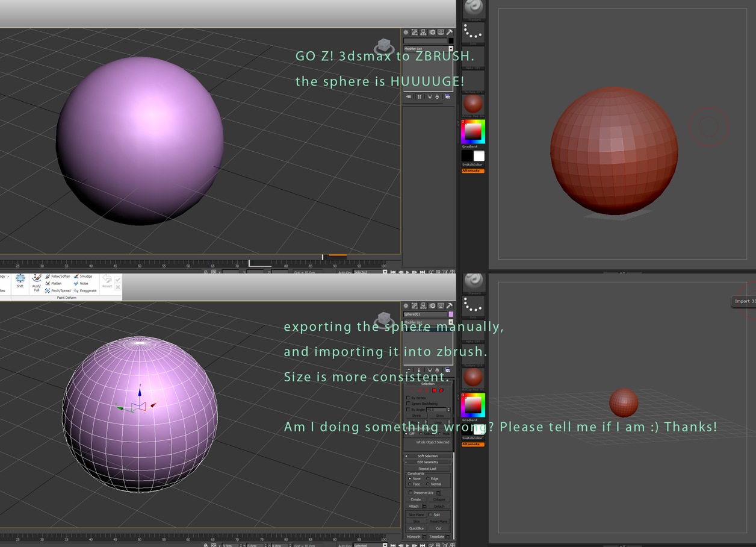Commit paint deform with the checkmark icon
756x547 pixels.
click(x=118, y=280)
